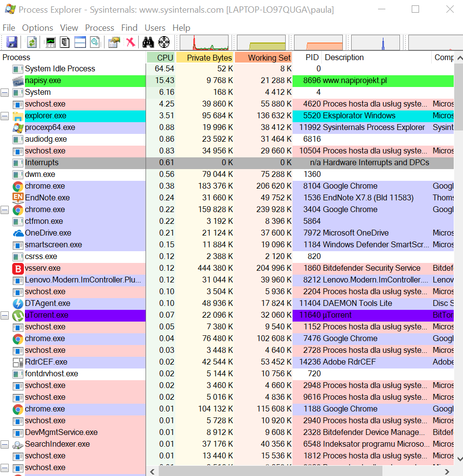Open the File menu

9,28
